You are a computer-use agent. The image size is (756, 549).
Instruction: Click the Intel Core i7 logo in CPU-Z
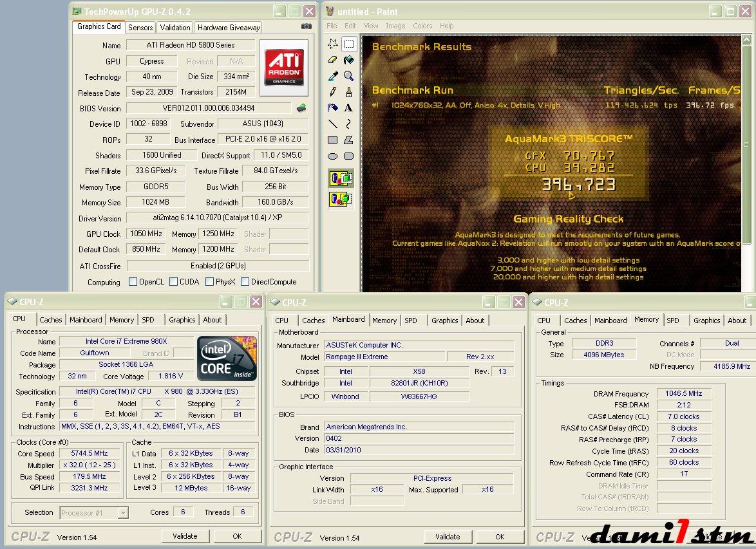227,358
